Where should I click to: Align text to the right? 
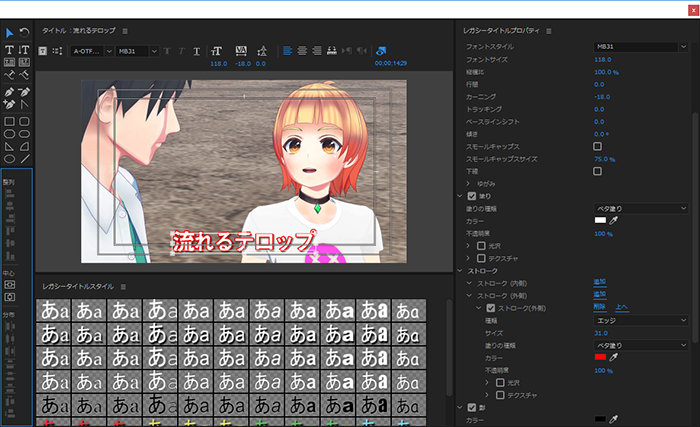coord(317,51)
